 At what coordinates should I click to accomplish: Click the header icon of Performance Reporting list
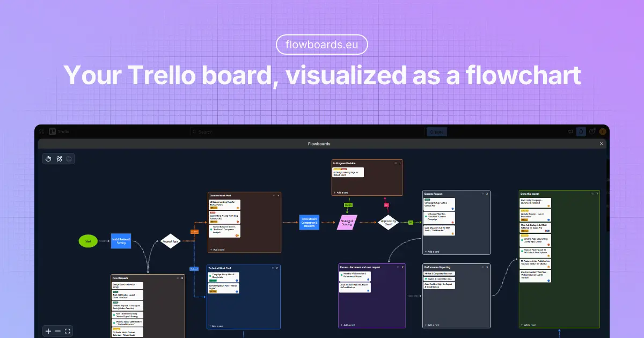(x=482, y=267)
